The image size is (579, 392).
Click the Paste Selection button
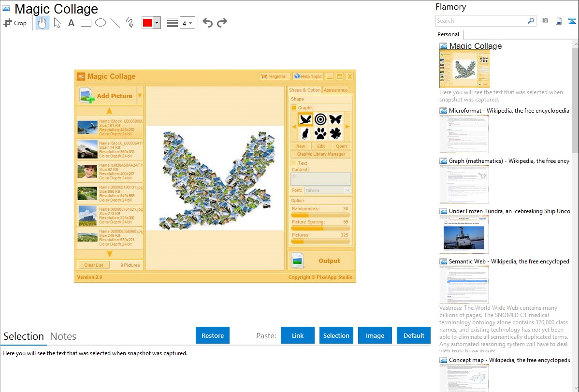click(336, 335)
